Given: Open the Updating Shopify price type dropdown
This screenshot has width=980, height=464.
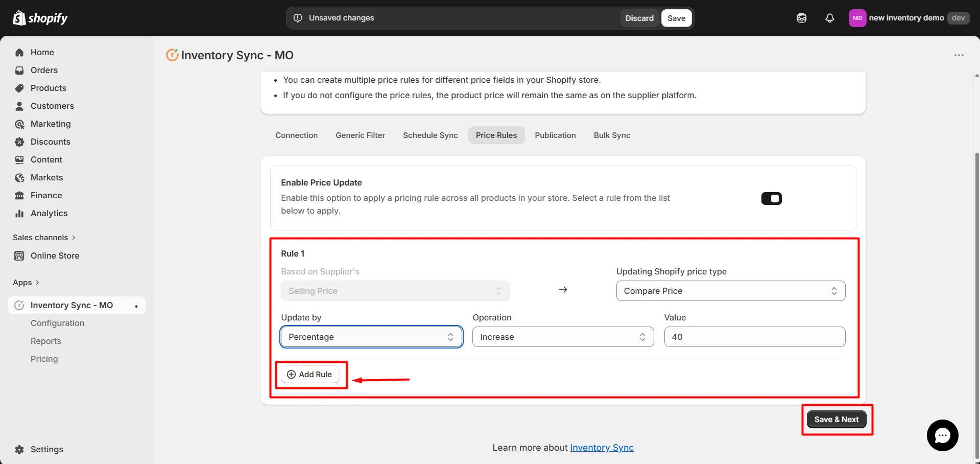Looking at the screenshot, I should coord(730,290).
